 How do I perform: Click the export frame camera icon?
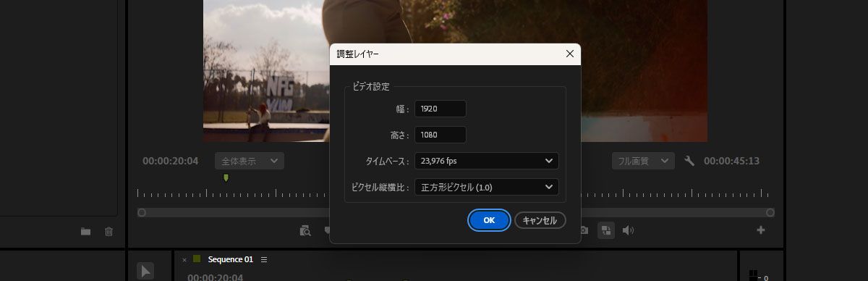584,230
